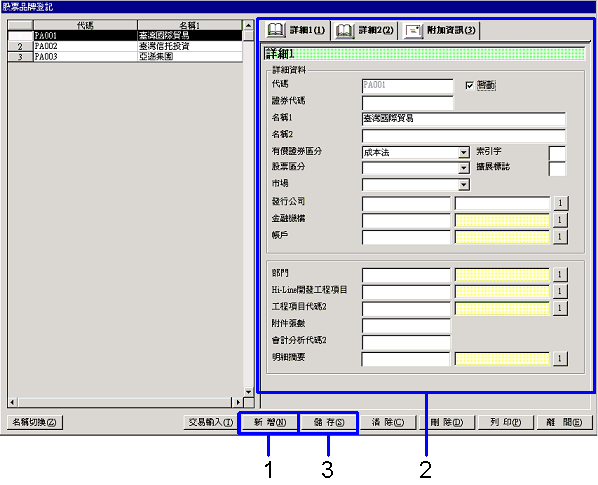Open lookup button beside 帳戶 field
Viewport: 598px width, 485px height.
click(560, 236)
